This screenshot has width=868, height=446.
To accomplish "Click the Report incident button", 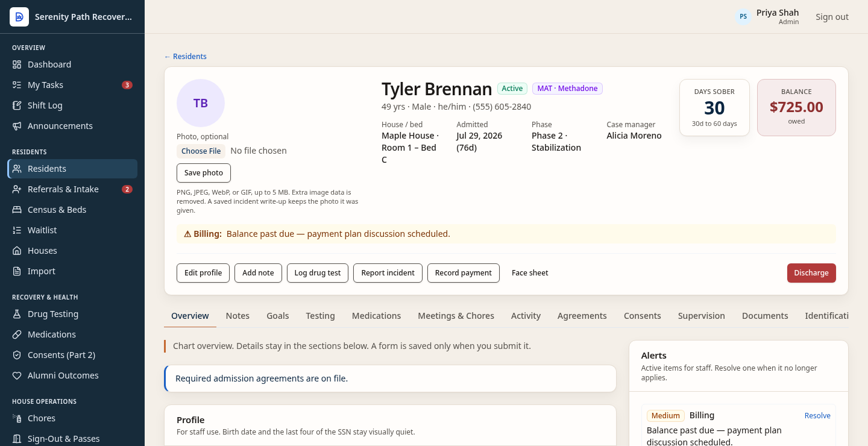I will click(x=388, y=273).
